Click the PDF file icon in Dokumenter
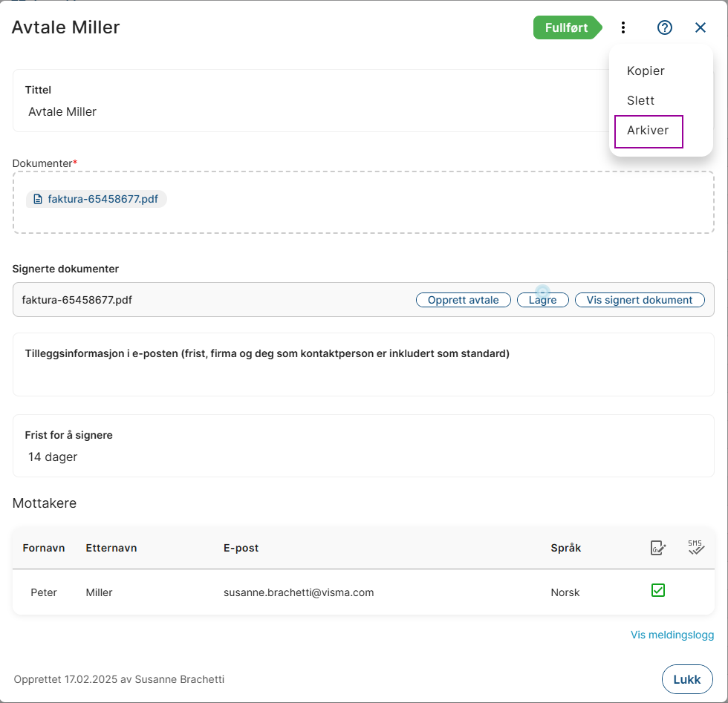This screenshot has width=728, height=703. [x=38, y=199]
